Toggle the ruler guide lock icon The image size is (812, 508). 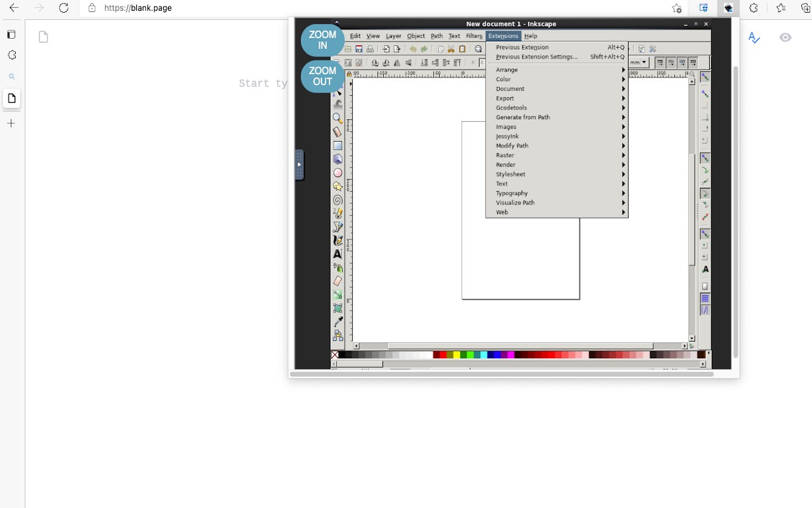[348, 74]
